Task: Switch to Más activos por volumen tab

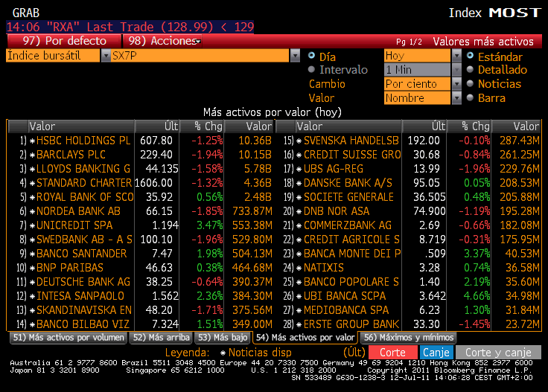Action: coord(68,338)
